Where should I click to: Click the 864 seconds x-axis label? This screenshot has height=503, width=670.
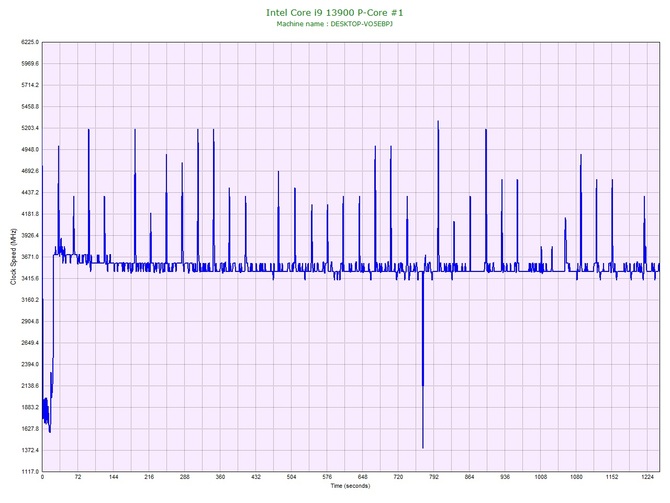click(470, 477)
